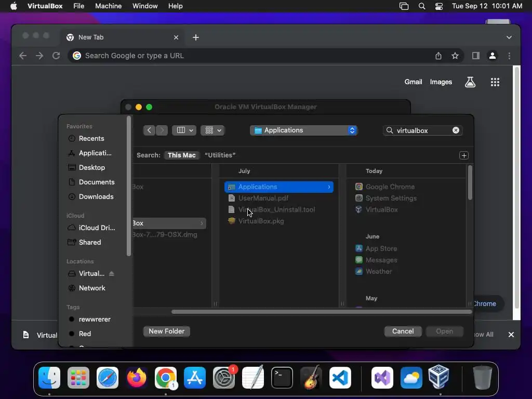The height and width of the screenshot is (399, 532).
Task: Switch search scope to "Utilities"
Action: tap(220, 155)
